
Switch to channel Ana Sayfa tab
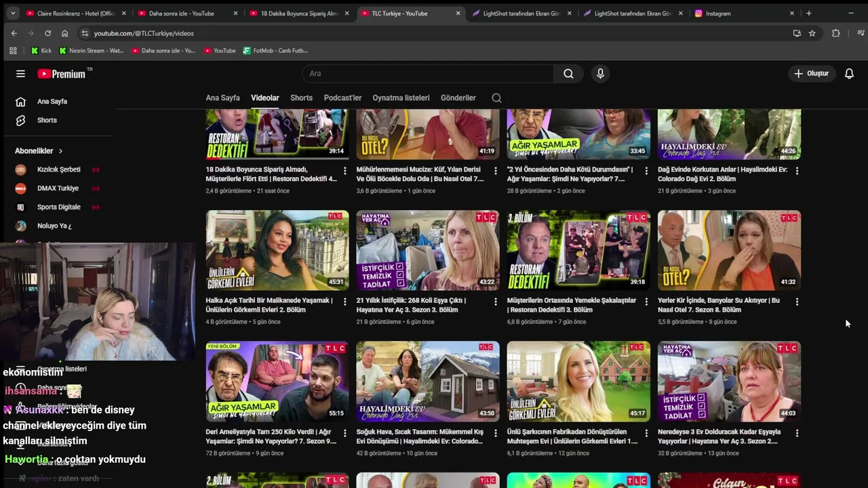pyautogui.click(x=222, y=98)
